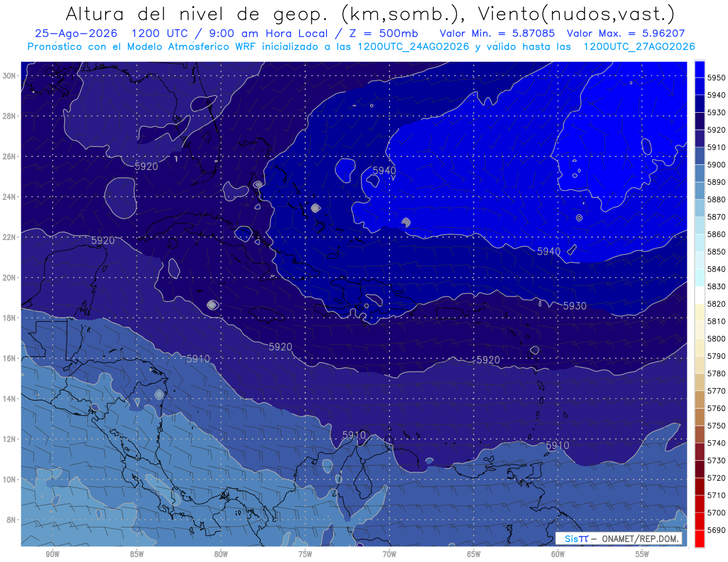Click the 5930 contour label on the map

click(x=575, y=306)
